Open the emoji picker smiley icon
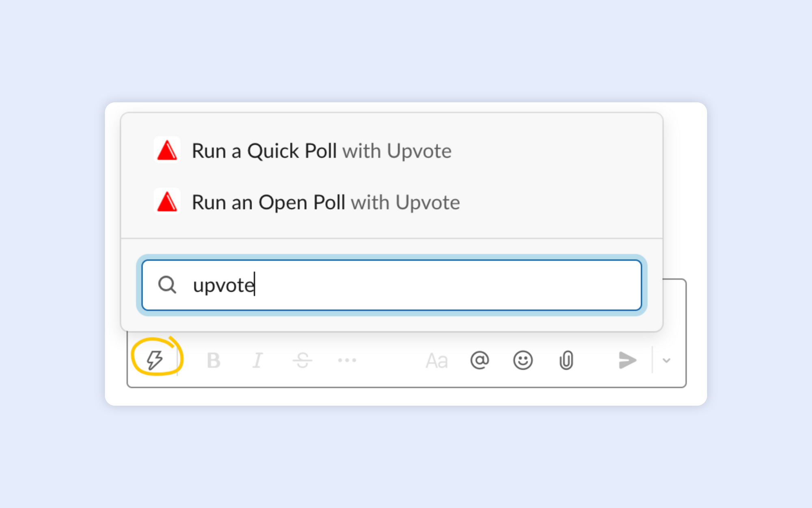 coord(523,360)
